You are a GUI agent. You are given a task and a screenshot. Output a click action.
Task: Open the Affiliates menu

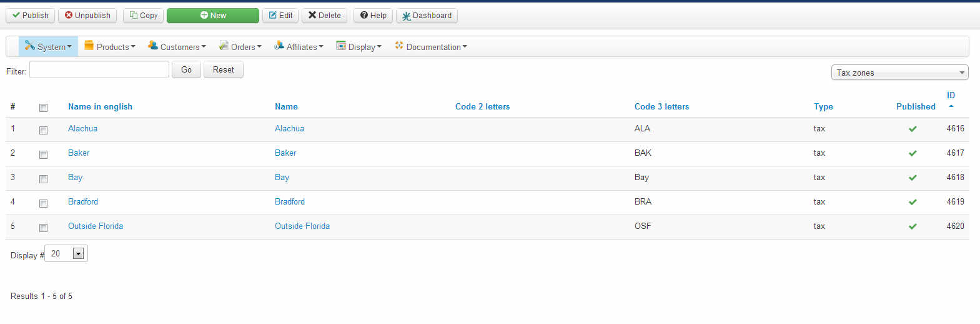(x=299, y=46)
